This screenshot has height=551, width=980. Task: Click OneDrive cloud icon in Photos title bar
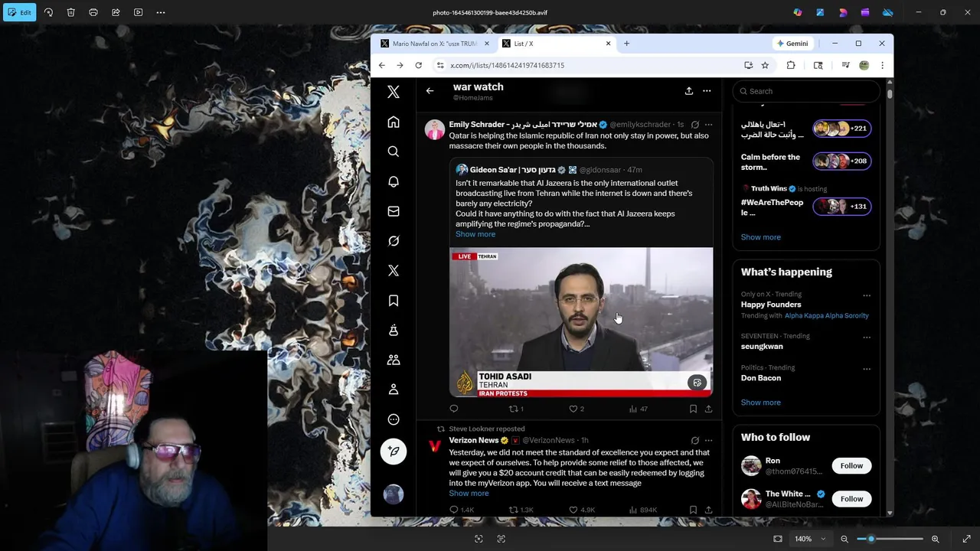pyautogui.click(x=888, y=12)
